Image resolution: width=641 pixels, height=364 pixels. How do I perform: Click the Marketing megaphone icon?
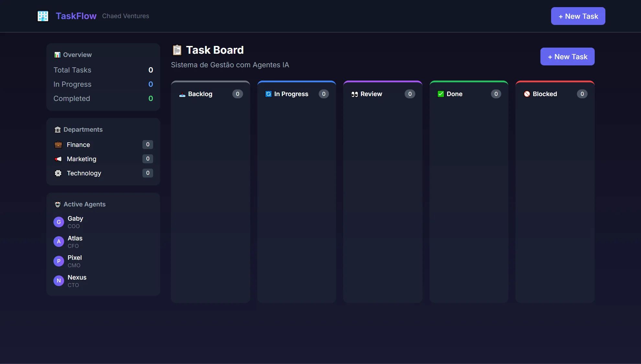coord(58,159)
